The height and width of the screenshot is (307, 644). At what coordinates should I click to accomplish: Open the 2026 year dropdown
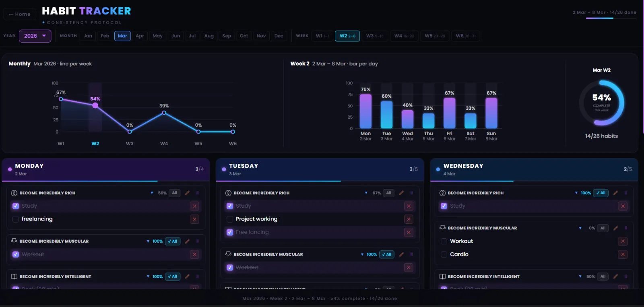35,36
